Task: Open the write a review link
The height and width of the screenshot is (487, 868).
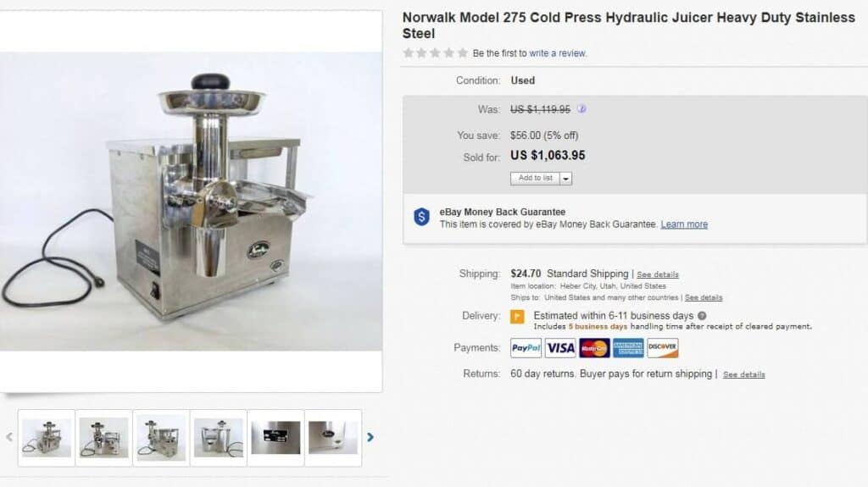Action: tap(558, 53)
